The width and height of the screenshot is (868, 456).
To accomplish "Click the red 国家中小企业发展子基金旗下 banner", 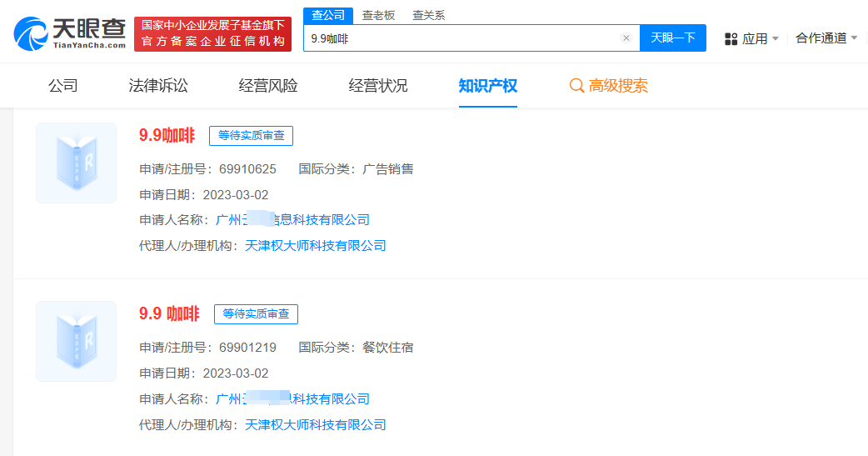I will click(x=212, y=34).
